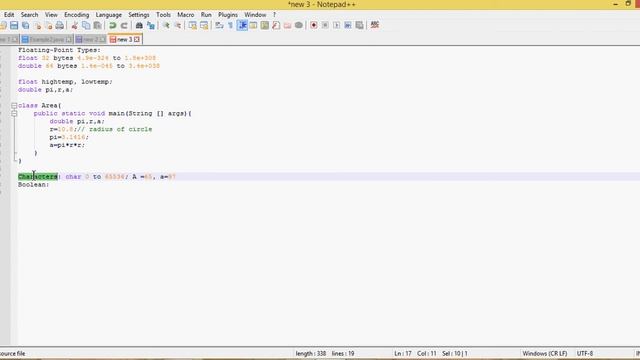Paste from clipboard using the toolbar Paste icon
This screenshot has height=360, width=640.
point(98,25)
